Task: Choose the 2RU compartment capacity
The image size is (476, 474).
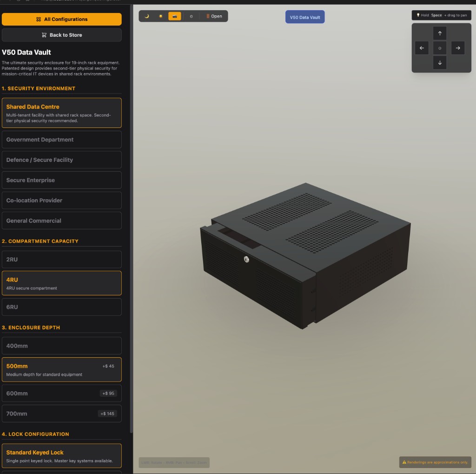Action: (x=62, y=260)
